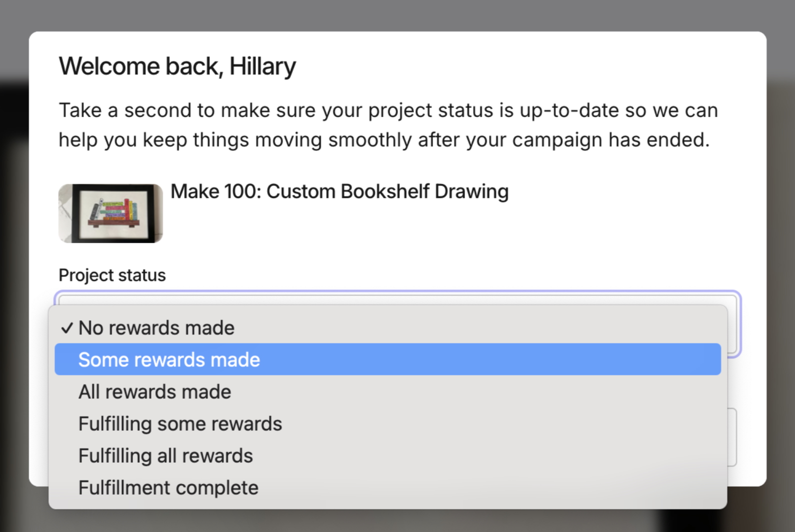Mark project as "Fulfillment complete"

pyautogui.click(x=168, y=487)
